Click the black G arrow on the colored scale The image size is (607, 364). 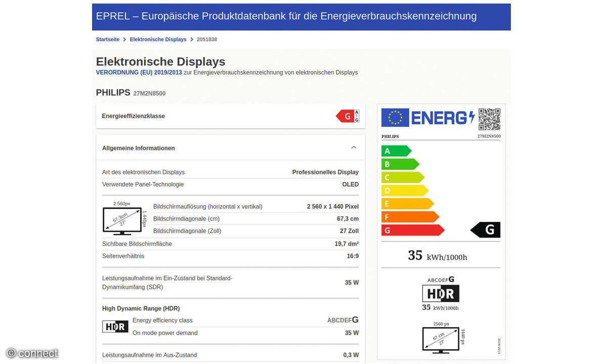pyautogui.click(x=487, y=230)
